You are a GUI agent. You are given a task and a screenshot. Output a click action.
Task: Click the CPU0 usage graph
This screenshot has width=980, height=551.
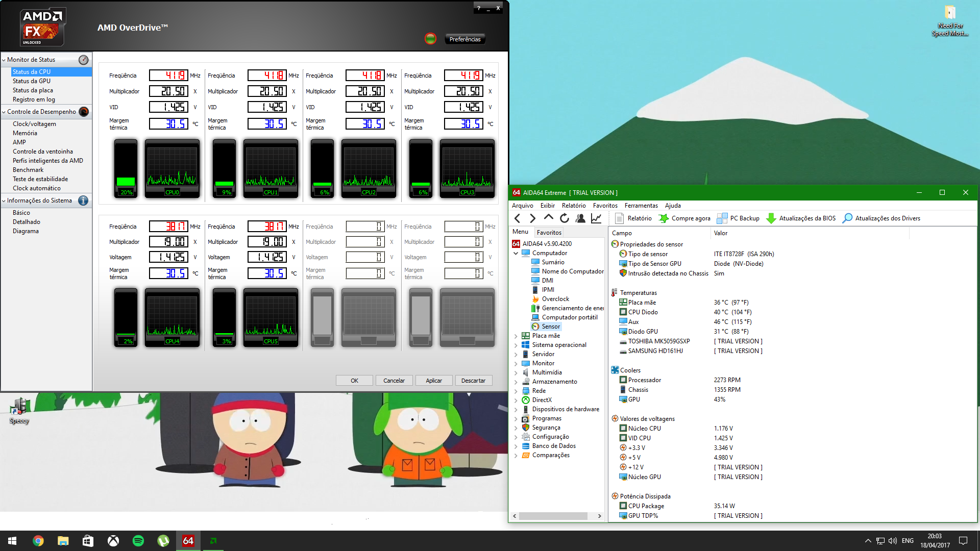click(172, 168)
